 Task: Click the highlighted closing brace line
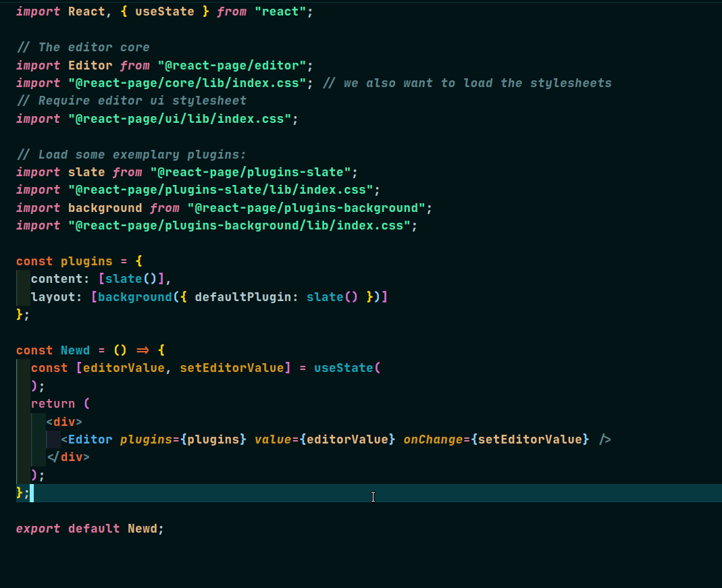pos(22,493)
